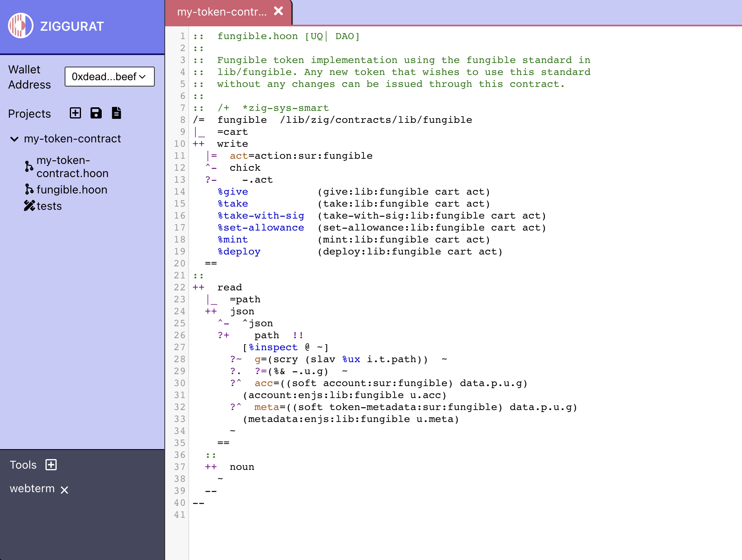Viewport: 742px width, 560px height.
Task: Click 'fungible.hoon [UQ| DAO]' comment line
Action: click(x=288, y=36)
